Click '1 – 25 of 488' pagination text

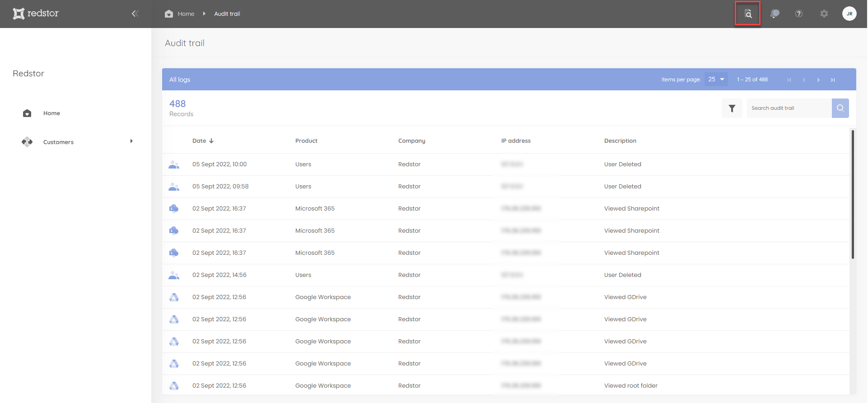click(752, 80)
